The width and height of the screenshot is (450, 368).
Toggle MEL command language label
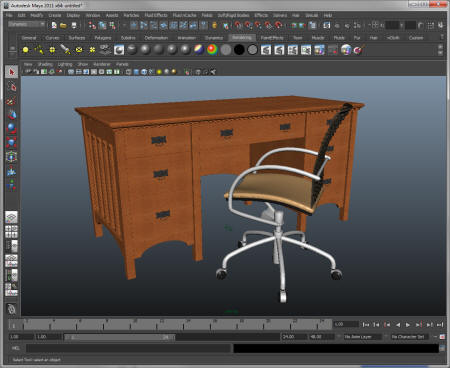[x=16, y=348]
